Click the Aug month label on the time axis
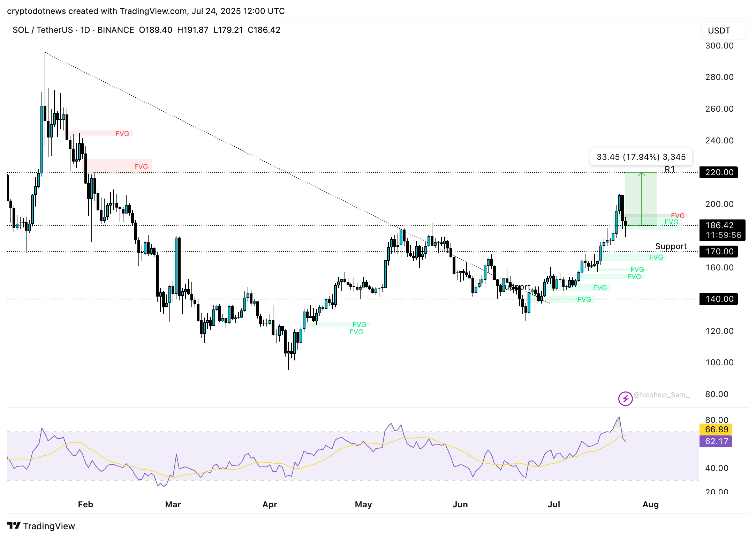Viewport: 756px width, 538px height. click(650, 505)
